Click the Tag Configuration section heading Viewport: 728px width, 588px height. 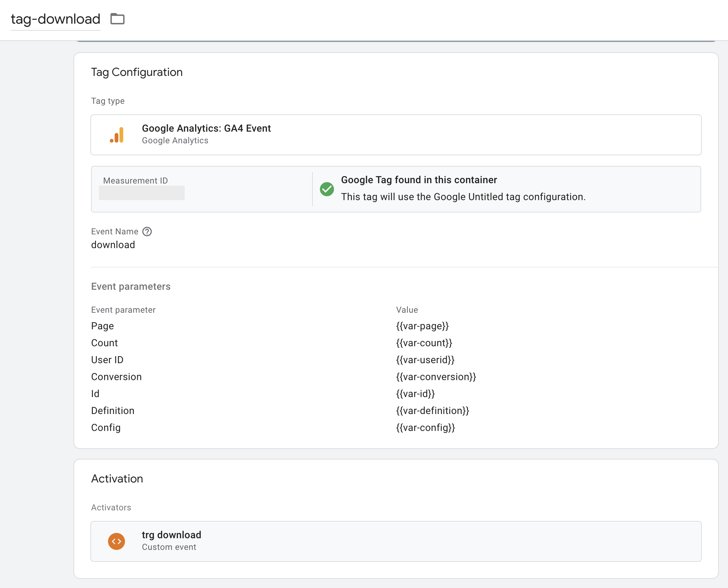(137, 72)
